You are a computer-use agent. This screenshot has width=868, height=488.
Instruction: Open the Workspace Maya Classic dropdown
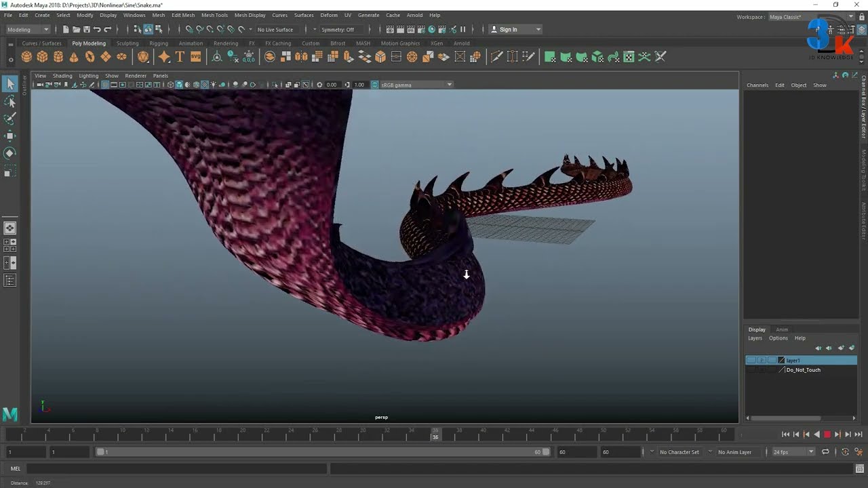(811, 17)
